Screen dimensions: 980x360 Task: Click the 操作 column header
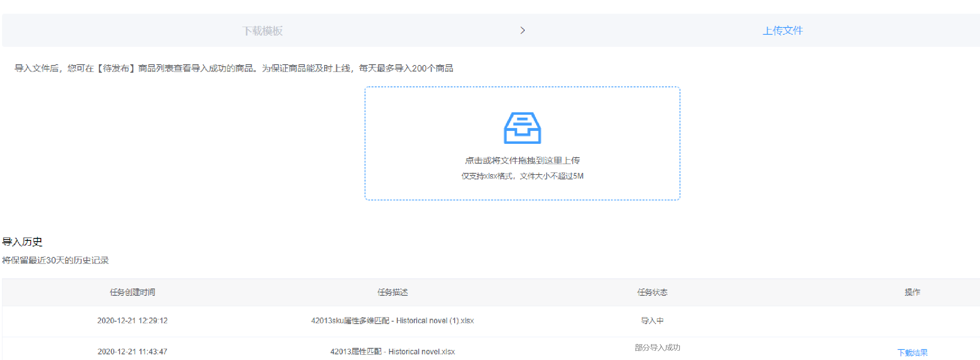tap(912, 292)
